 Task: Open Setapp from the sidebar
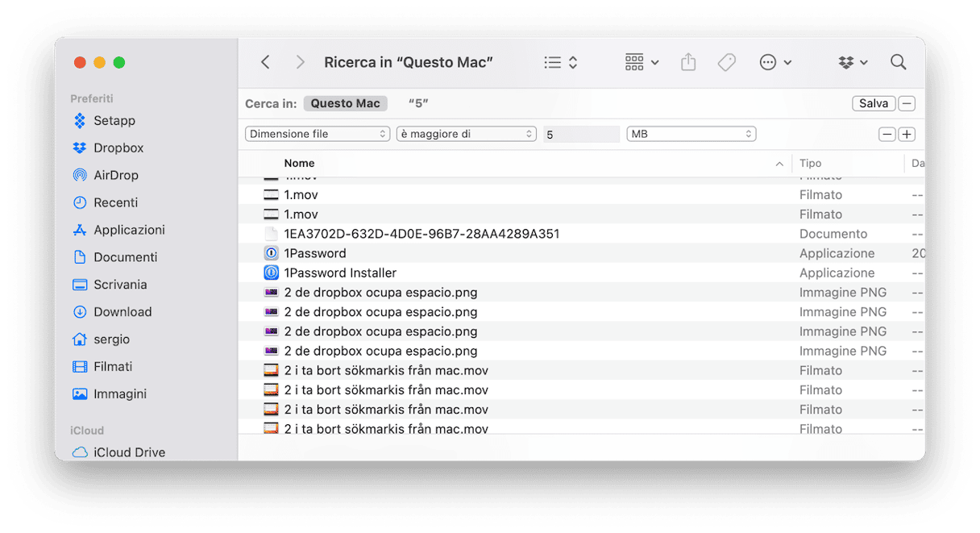pyautogui.click(x=114, y=121)
